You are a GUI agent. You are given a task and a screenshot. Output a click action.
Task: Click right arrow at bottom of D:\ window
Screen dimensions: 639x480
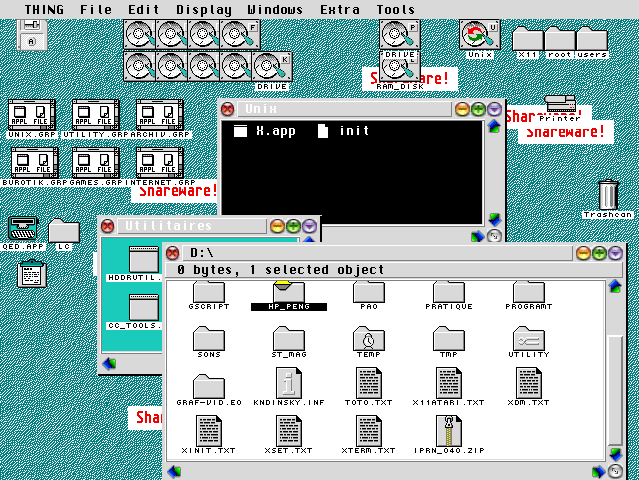tap(598, 471)
